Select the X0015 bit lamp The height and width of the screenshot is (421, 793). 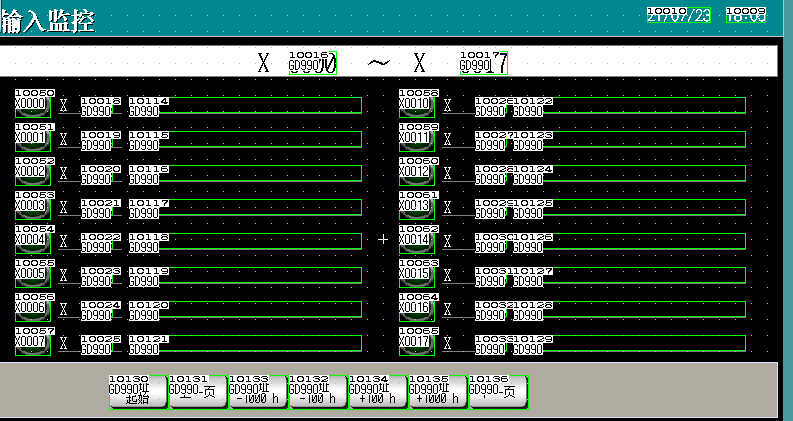point(416,274)
